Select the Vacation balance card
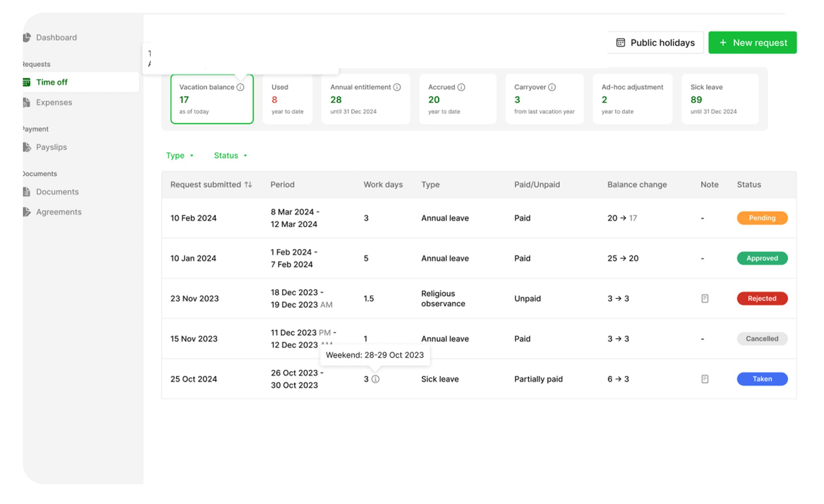 click(x=212, y=102)
